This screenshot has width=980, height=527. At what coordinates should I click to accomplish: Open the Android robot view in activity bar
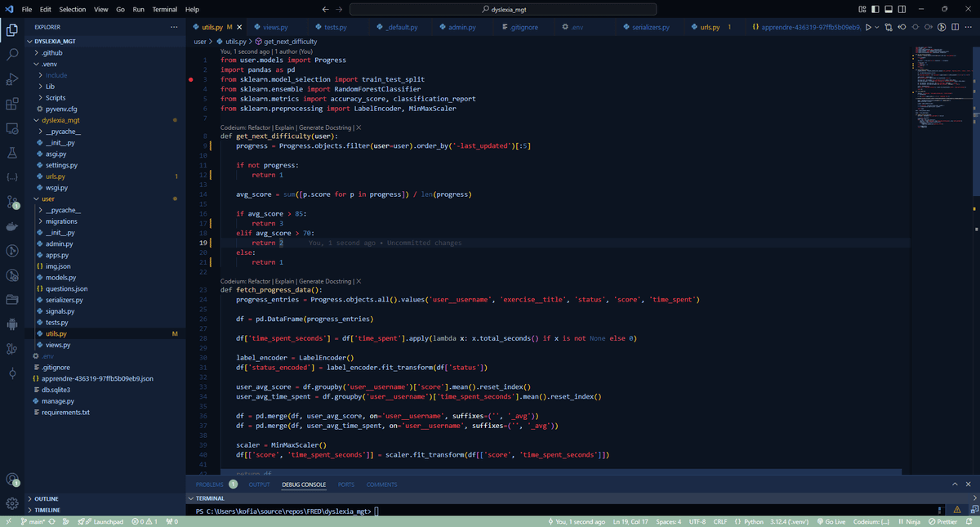[x=12, y=324]
